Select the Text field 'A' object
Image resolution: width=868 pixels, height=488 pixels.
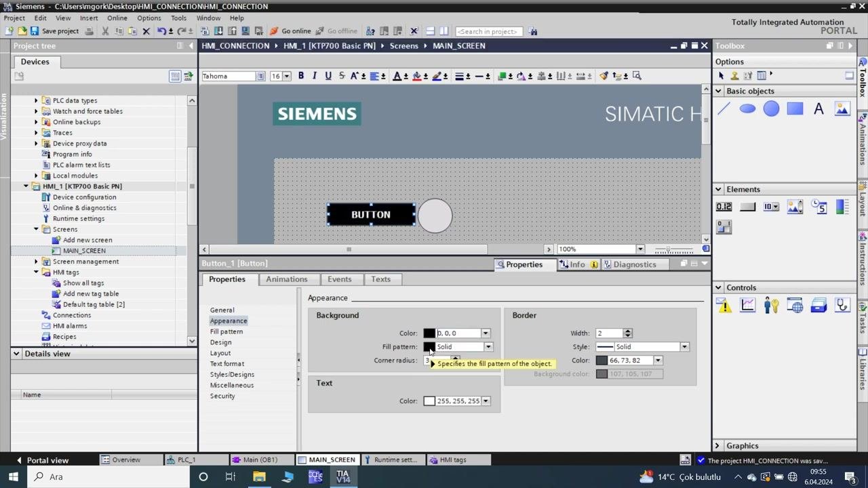[x=818, y=108]
